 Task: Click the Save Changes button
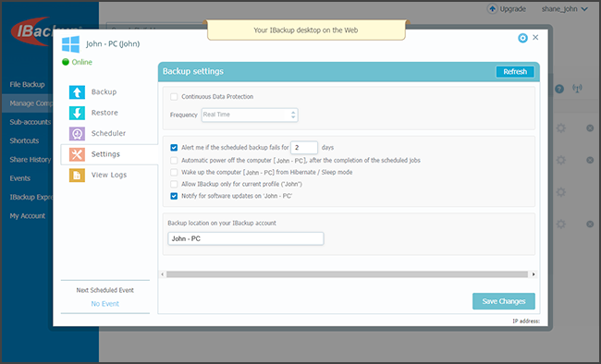[504, 301]
